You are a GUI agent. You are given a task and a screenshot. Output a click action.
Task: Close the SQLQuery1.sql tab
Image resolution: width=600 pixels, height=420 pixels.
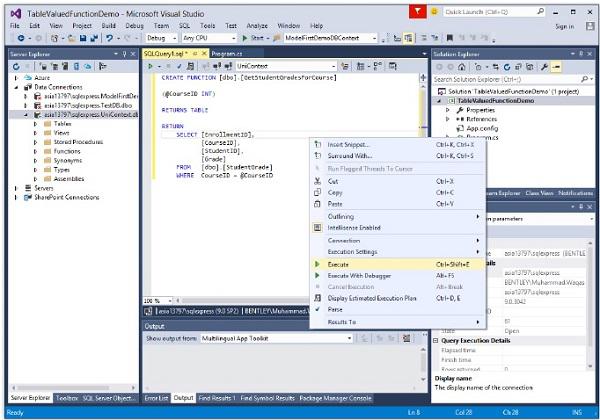[204, 54]
